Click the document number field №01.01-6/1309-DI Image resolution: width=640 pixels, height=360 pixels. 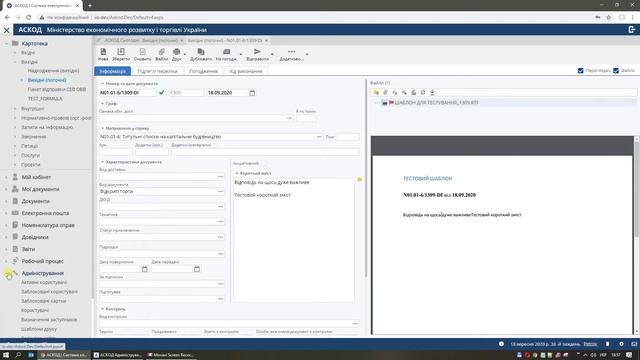(x=127, y=93)
